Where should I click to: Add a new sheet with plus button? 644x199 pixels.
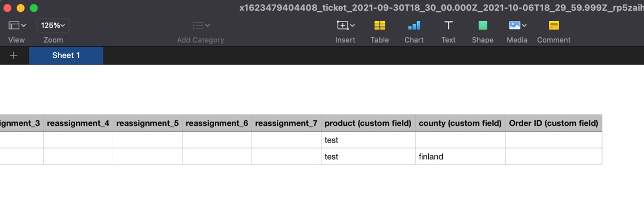[14, 55]
